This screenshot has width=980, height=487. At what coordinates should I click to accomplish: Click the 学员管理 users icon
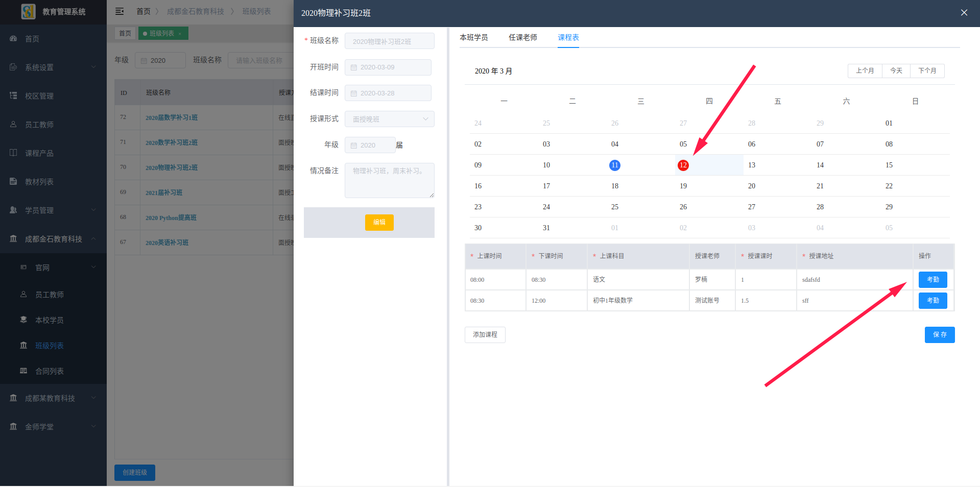(14, 210)
